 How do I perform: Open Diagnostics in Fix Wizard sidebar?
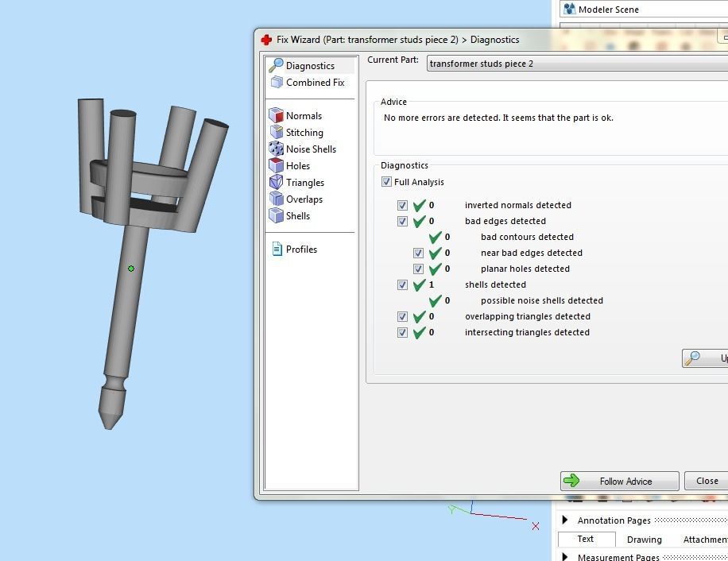click(x=310, y=65)
